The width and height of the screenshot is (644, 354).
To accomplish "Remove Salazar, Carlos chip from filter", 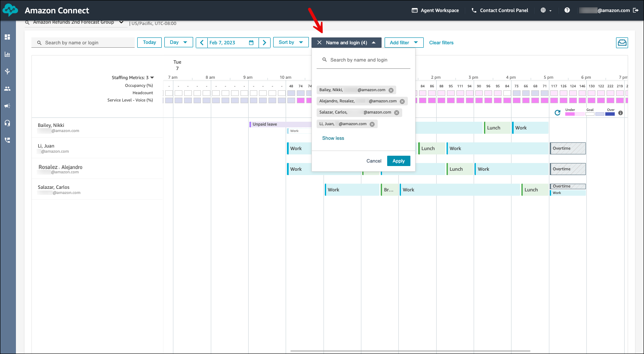I will (x=397, y=113).
